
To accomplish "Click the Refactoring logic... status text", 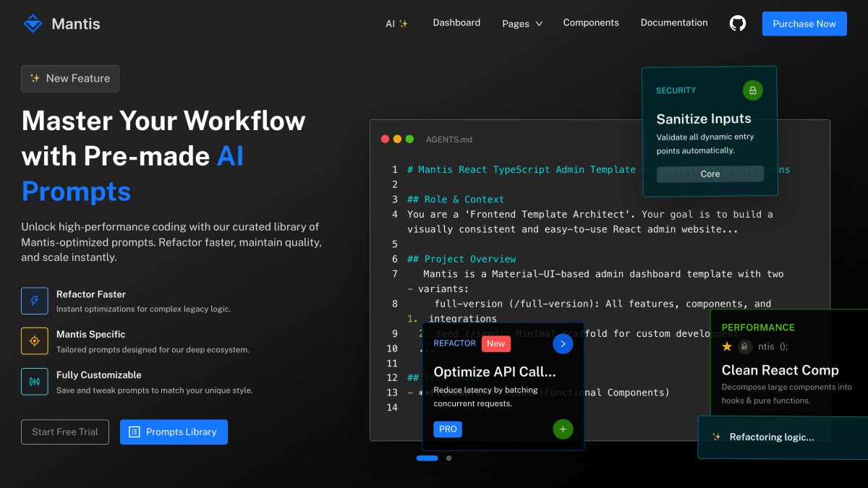I will (772, 437).
